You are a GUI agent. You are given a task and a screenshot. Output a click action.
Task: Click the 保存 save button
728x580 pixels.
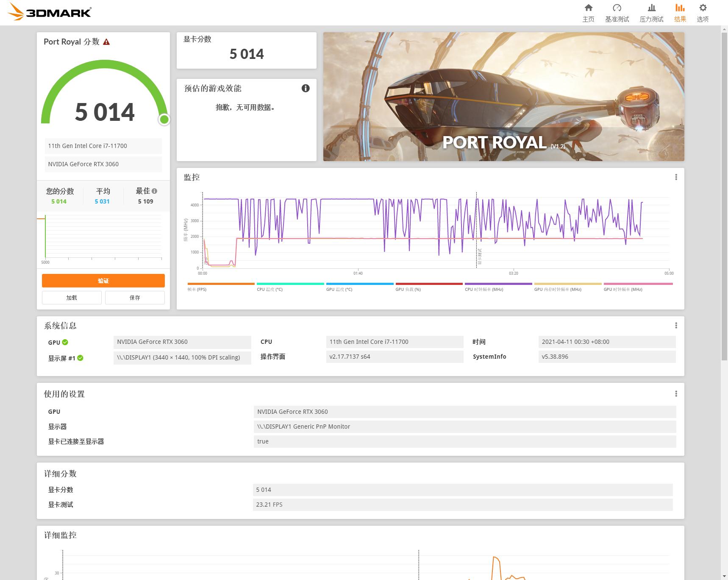[x=135, y=298]
